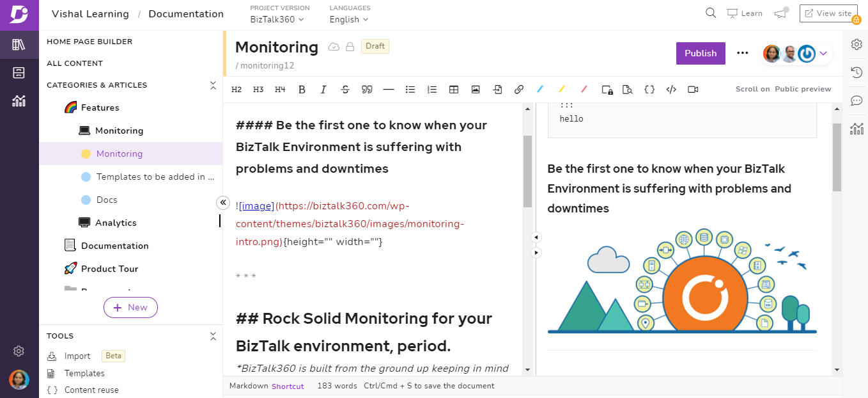Open the article settings gear on right
The image size is (868, 398).
[x=856, y=44]
